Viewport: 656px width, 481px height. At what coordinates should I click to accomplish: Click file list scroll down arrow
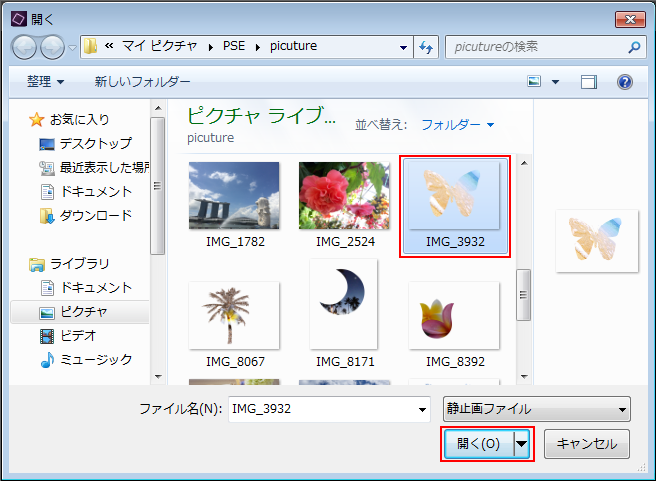click(x=524, y=376)
